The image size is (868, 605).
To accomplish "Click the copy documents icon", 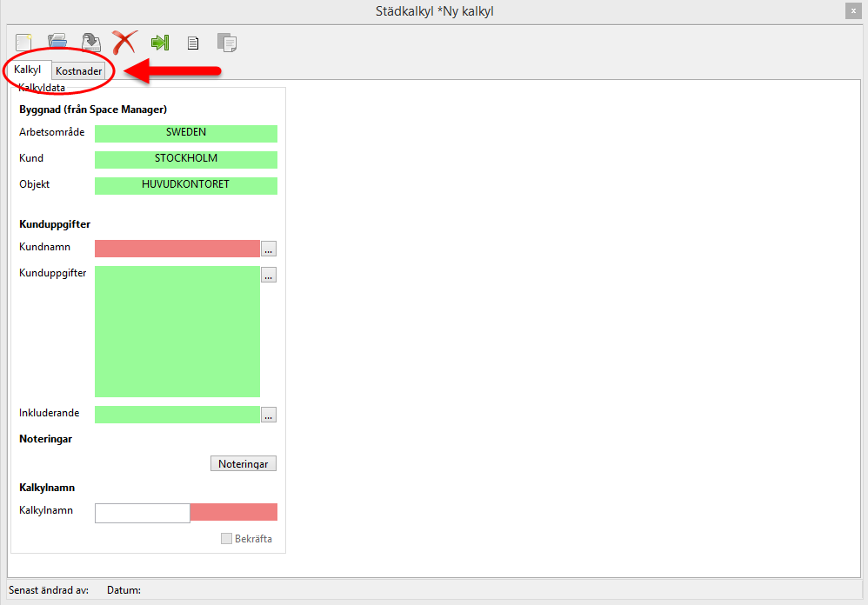I will (227, 42).
